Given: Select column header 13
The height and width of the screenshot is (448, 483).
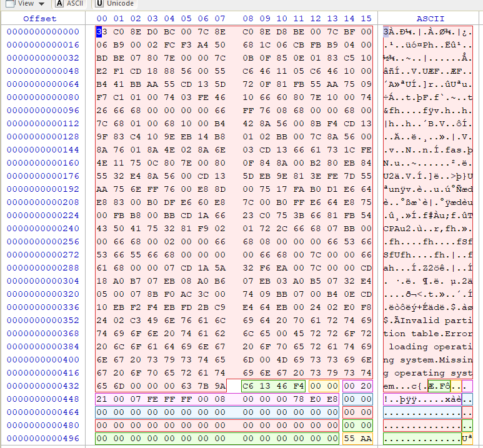Looking at the screenshot, I should pos(332,19).
